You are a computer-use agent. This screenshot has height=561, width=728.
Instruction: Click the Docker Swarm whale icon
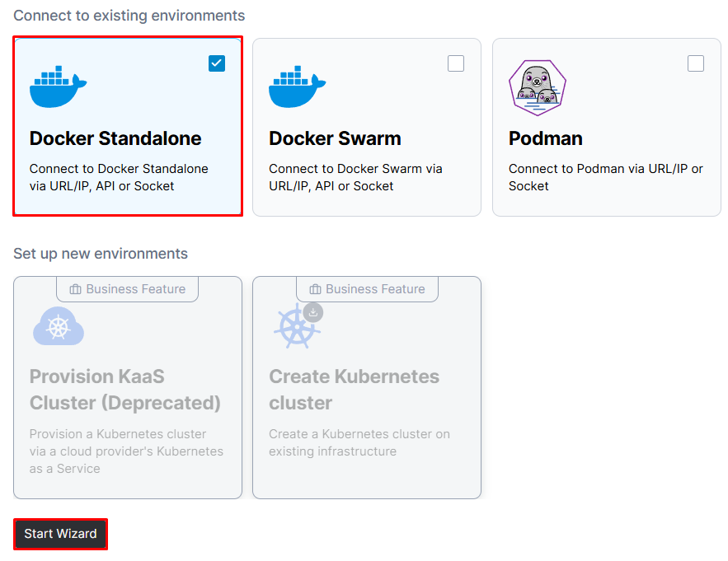[x=297, y=86]
